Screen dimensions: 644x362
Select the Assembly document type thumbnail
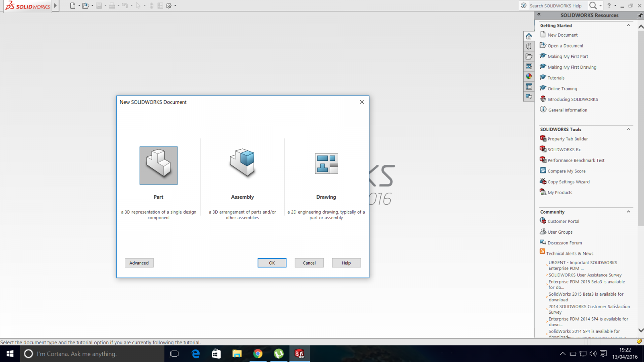[242, 163]
